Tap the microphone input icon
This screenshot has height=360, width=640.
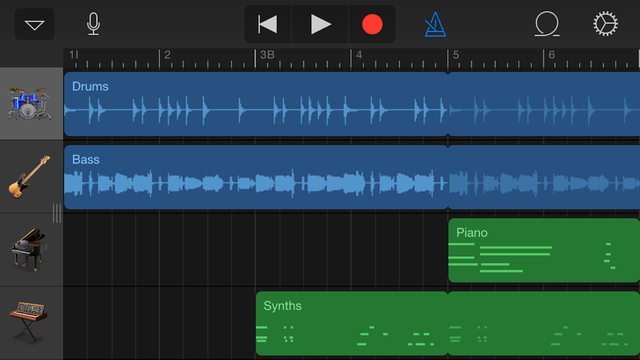(x=93, y=24)
